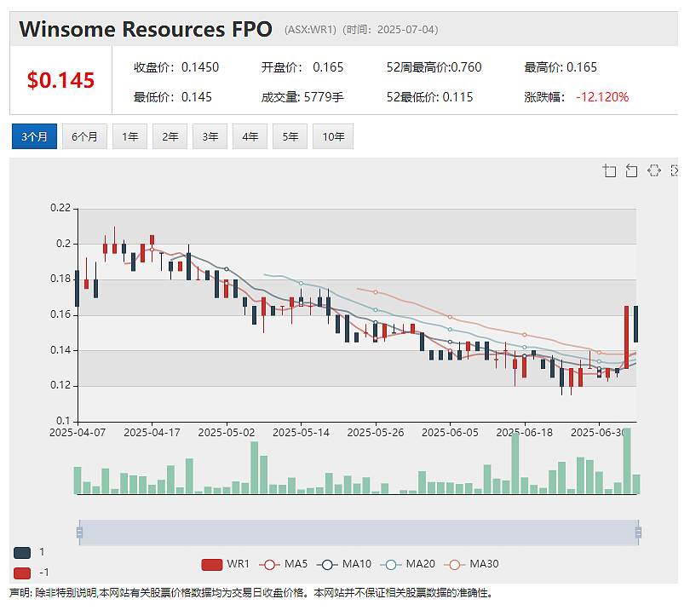
Task: Open the 4年 time range tab
Action: pos(250,136)
